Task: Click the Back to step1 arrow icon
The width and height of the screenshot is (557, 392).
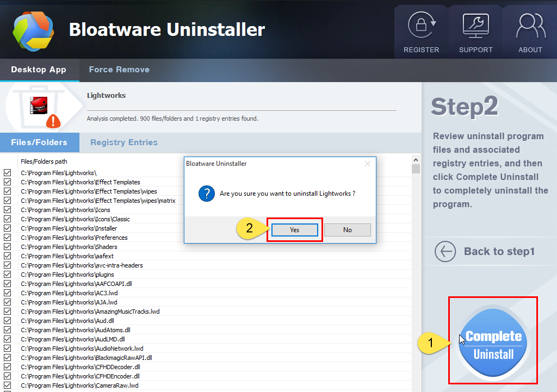Action: coord(445,251)
